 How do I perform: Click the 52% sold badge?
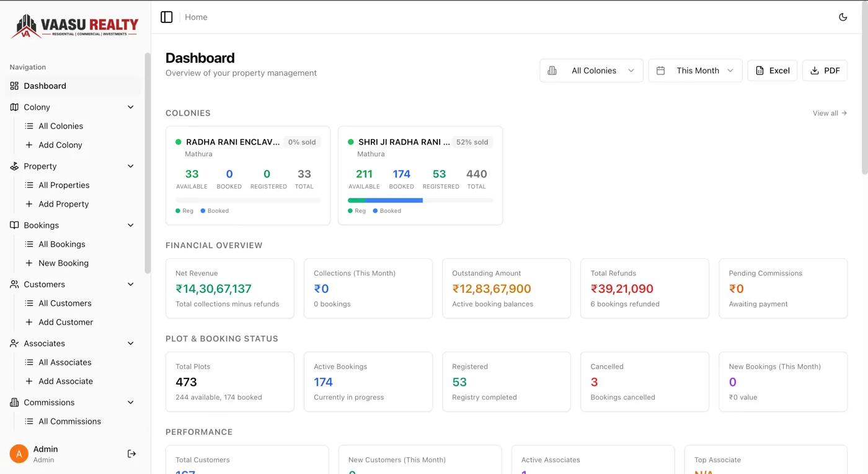click(472, 142)
